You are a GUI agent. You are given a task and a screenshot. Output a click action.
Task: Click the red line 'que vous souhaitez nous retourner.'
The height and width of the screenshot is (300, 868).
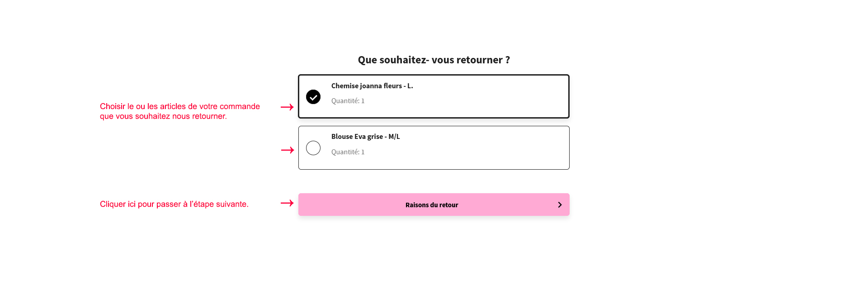coord(163,116)
